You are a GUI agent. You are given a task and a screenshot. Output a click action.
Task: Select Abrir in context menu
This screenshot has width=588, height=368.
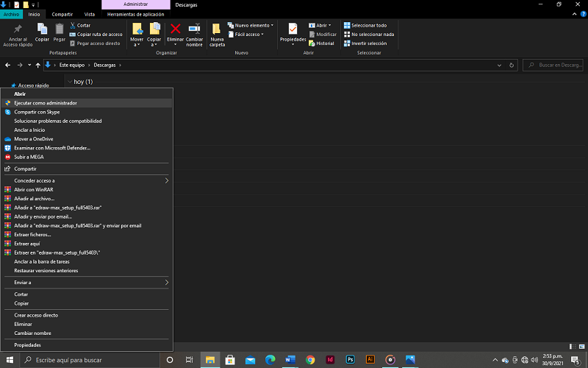point(87,94)
